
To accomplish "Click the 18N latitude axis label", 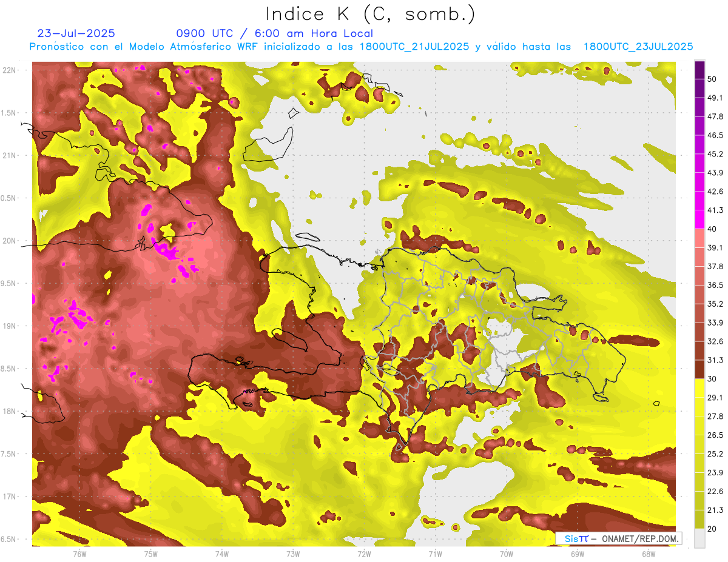I will pyautogui.click(x=10, y=412).
